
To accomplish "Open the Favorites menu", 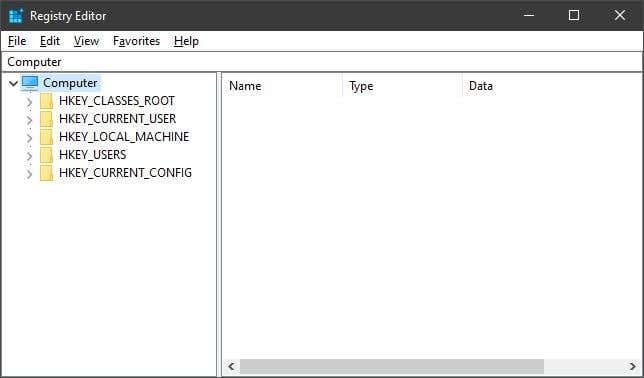I will [136, 41].
